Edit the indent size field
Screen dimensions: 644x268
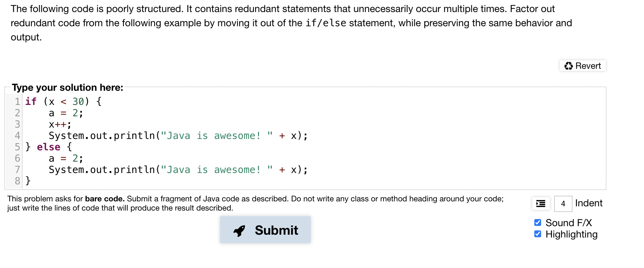(x=563, y=204)
